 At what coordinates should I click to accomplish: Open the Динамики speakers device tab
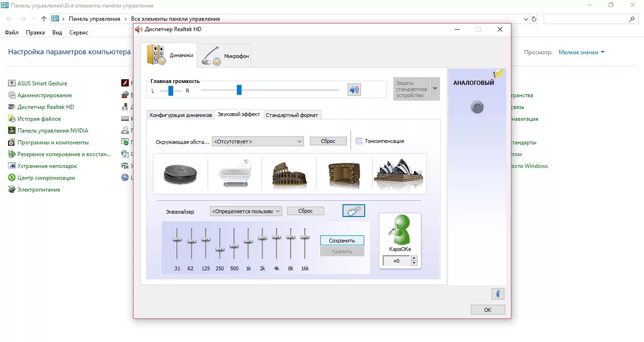168,55
